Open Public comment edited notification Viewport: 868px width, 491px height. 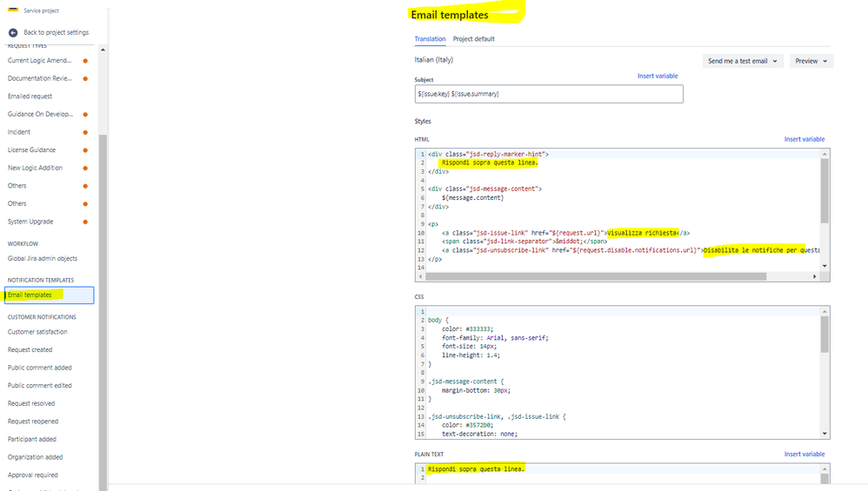point(40,385)
